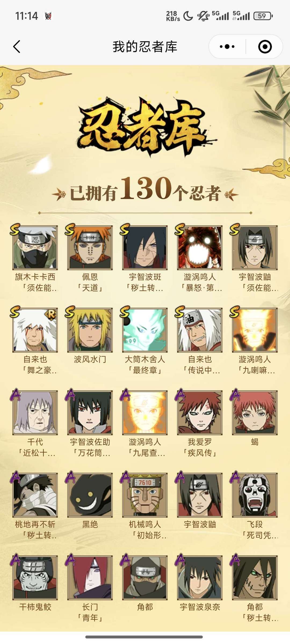Tap the 干柿鬼鲛 ninja portrait
The image size is (290, 644).
(x=35, y=577)
